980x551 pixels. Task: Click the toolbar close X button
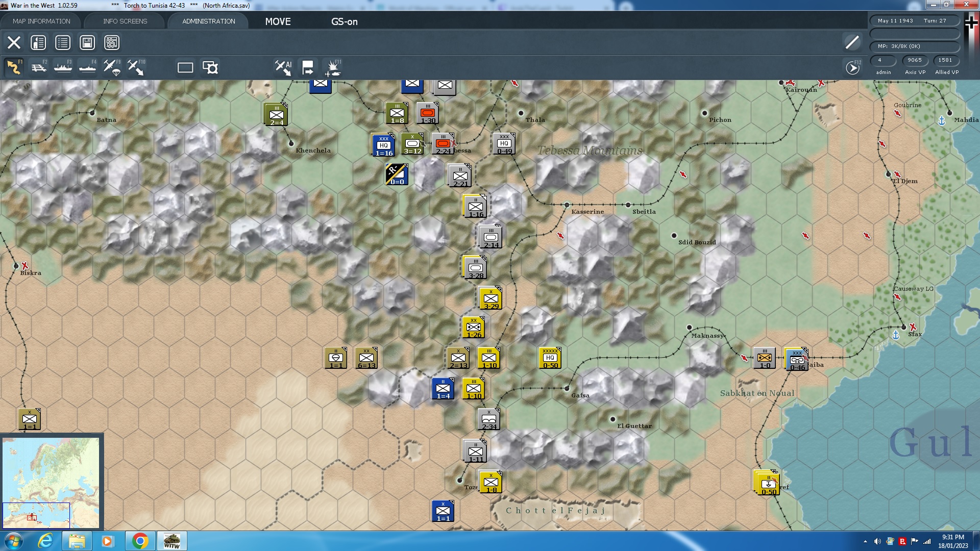(x=14, y=42)
